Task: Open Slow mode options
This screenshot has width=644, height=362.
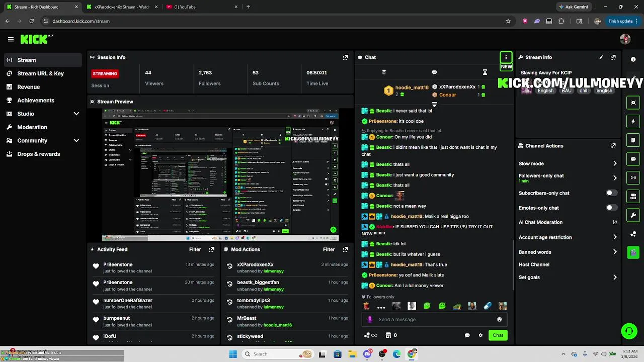Action: click(568, 163)
